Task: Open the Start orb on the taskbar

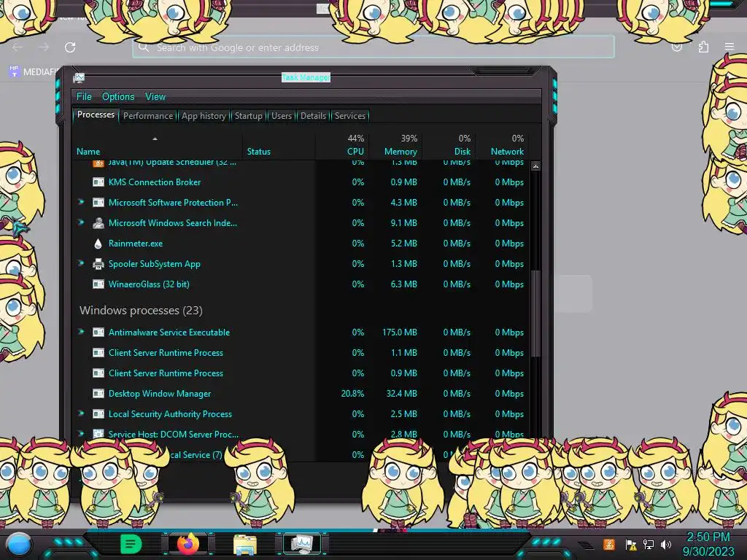Action: 18,544
